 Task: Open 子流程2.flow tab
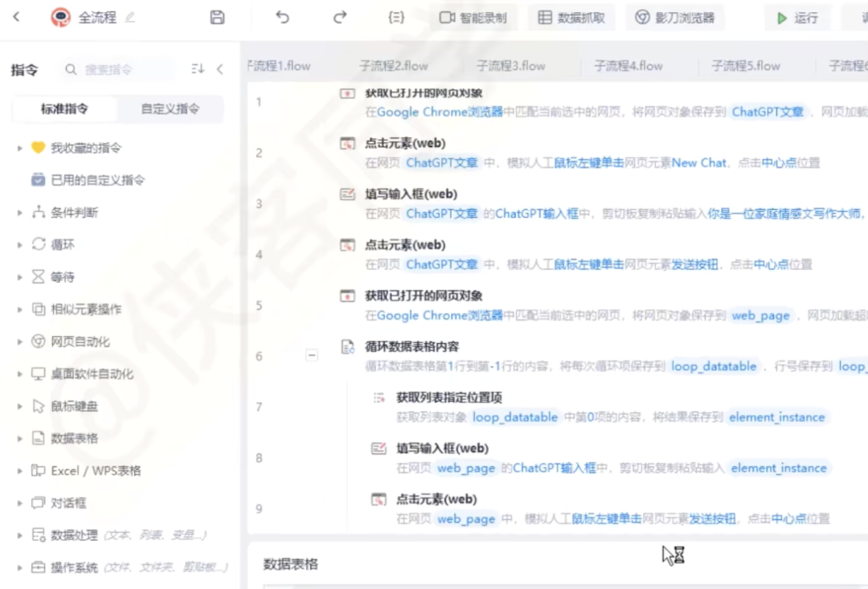click(x=394, y=66)
